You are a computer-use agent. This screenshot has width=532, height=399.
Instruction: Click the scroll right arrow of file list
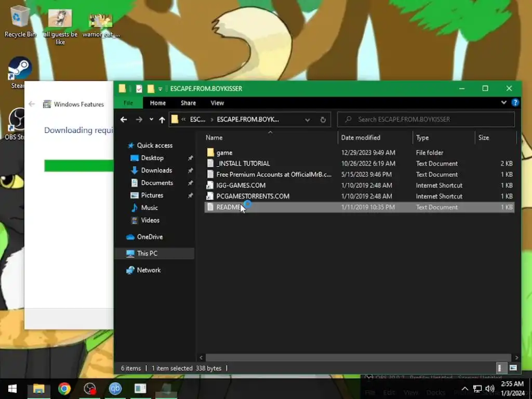516,357
